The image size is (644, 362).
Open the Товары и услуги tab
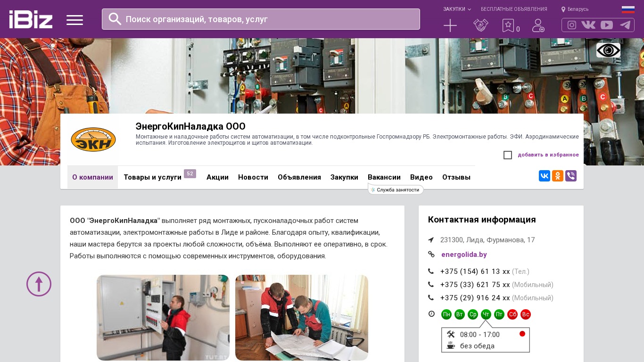point(152,177)
